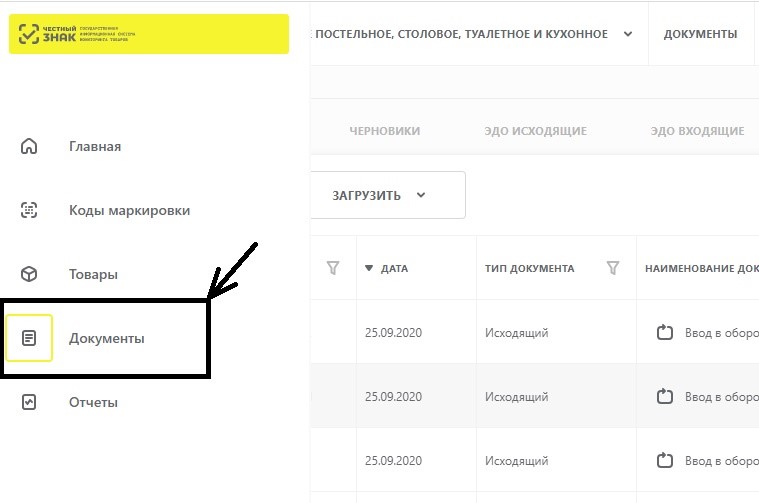Select the Коды маркировки QR icon
This screenshot has height=503, width=759.
coord(29,210)
